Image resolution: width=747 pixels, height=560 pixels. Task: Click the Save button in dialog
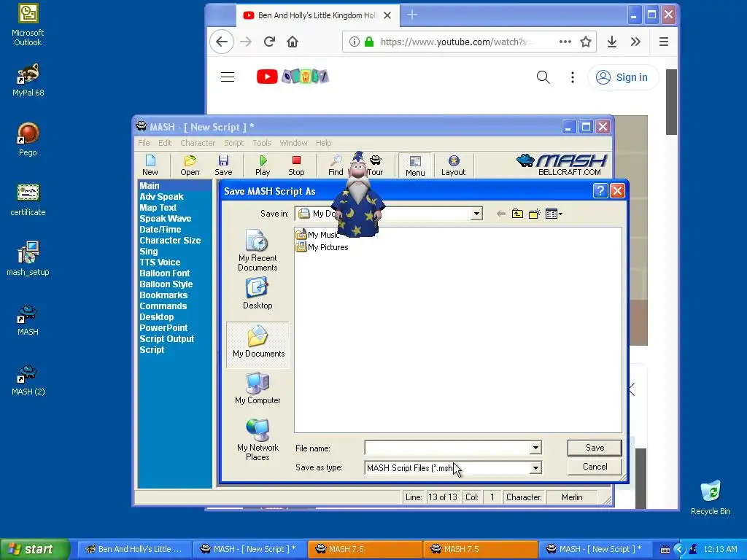tap(595, 448)
